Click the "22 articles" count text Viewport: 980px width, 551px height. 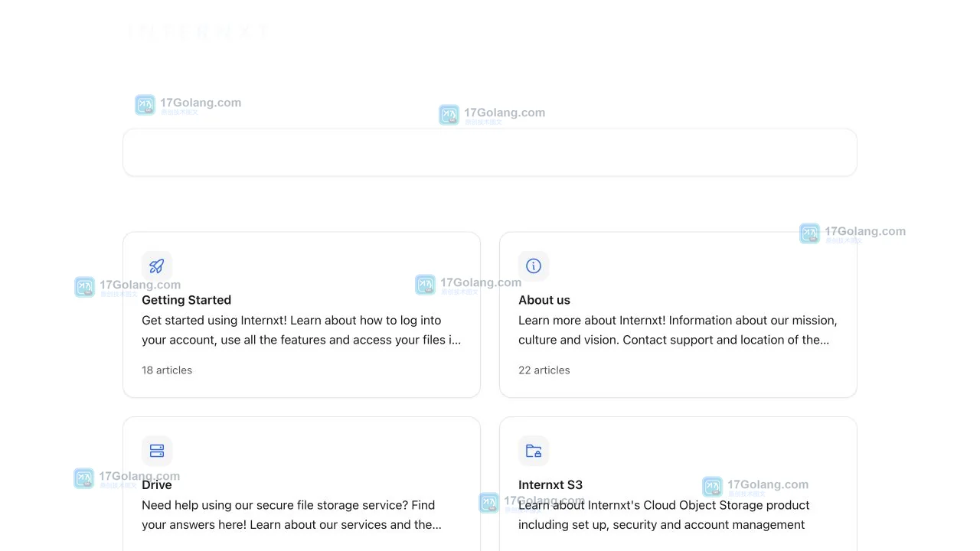point(544,370)
